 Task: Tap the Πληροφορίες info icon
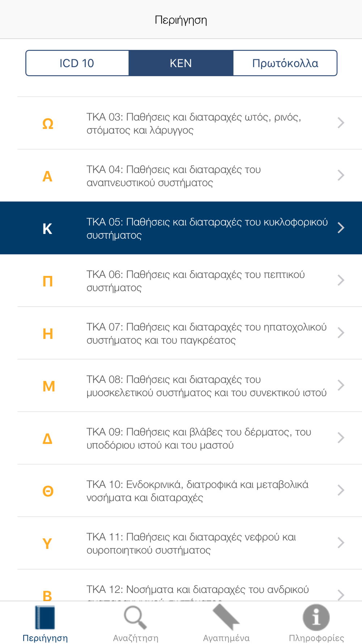tap(316, 618)
